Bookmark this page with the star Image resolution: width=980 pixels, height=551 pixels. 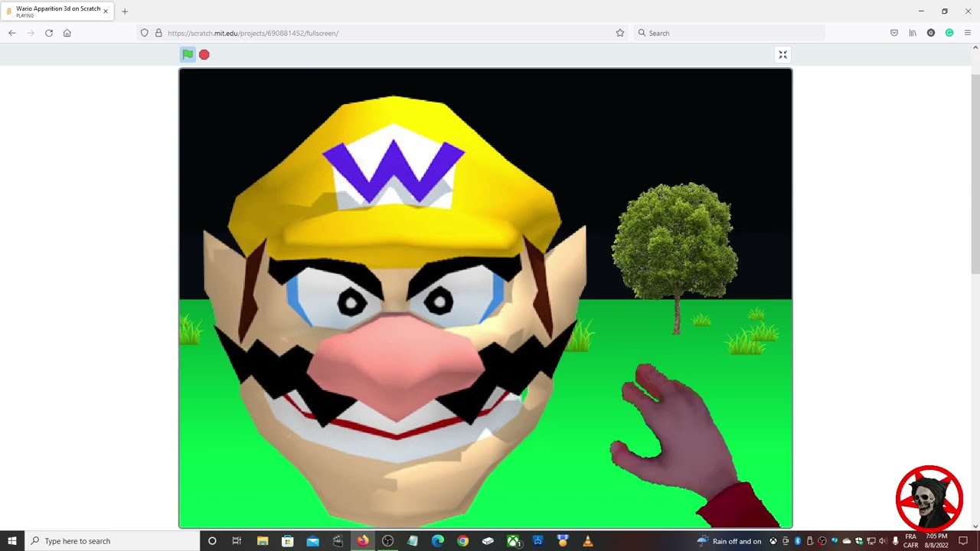[620, 33]
